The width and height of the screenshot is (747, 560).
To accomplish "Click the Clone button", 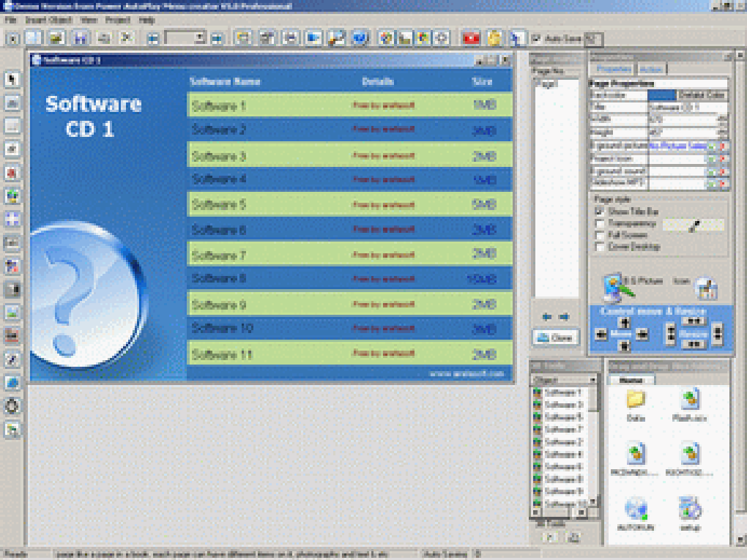I will (x=556, y=337).
